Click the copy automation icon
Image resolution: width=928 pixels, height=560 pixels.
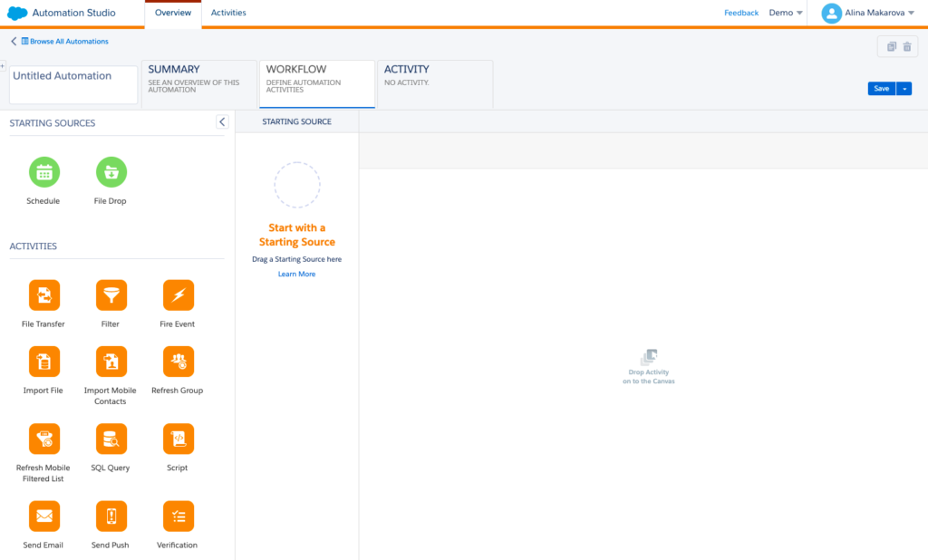(891, 47)
